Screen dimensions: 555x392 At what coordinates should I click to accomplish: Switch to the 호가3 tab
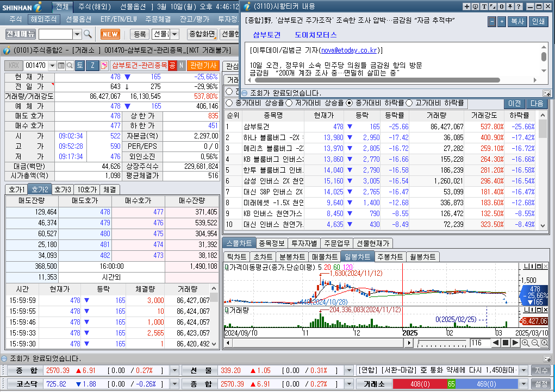point(63,189)
